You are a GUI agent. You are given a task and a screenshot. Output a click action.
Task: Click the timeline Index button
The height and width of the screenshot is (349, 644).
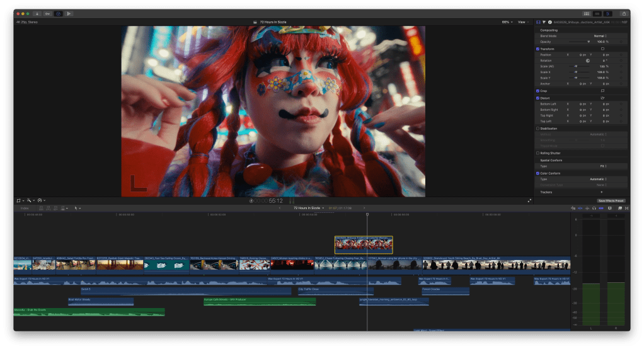(25, 208)
